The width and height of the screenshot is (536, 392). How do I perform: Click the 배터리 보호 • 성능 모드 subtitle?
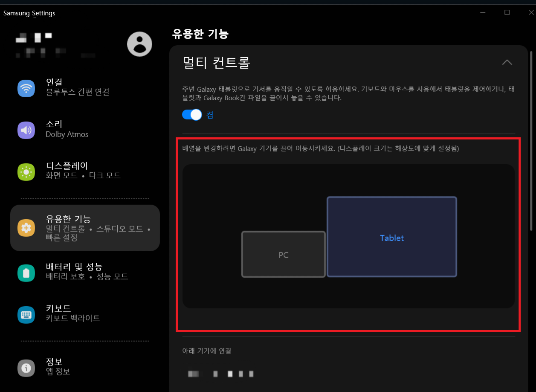[x=87, y=276]
